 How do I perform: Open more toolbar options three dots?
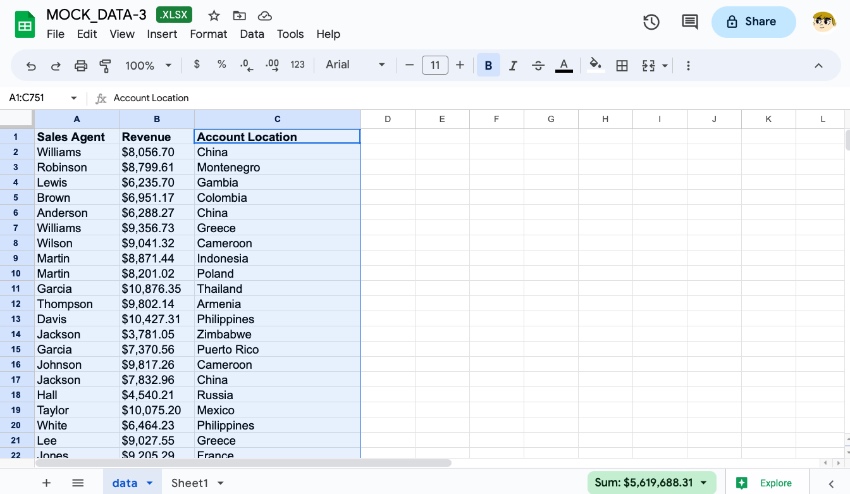(x=688, y=66)
